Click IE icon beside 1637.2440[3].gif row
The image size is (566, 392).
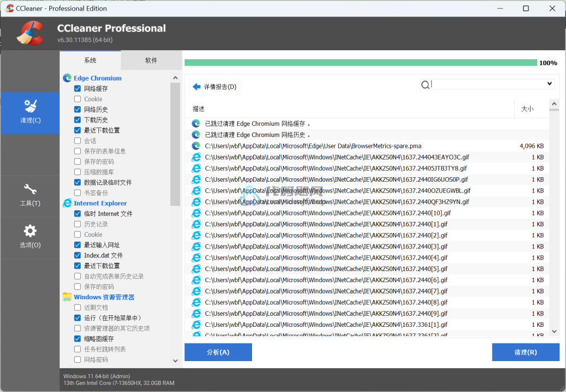[x=196, y=247]
